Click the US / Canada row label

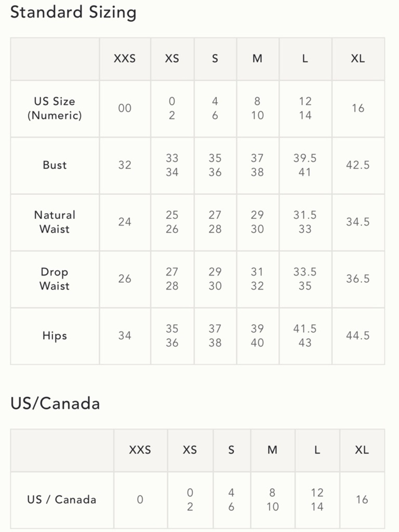pos(62,500)
